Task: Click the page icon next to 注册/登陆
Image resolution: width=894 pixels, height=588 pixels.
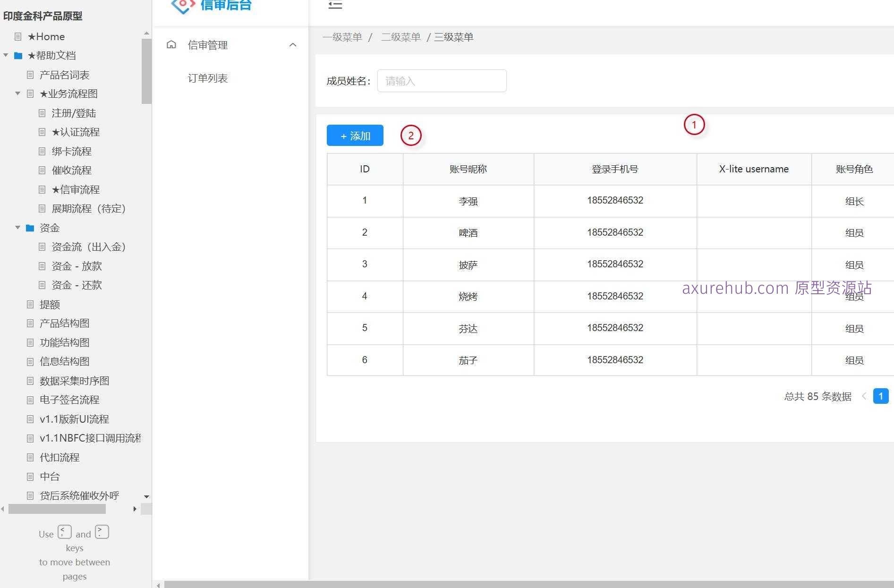Action: click(42, 113)
